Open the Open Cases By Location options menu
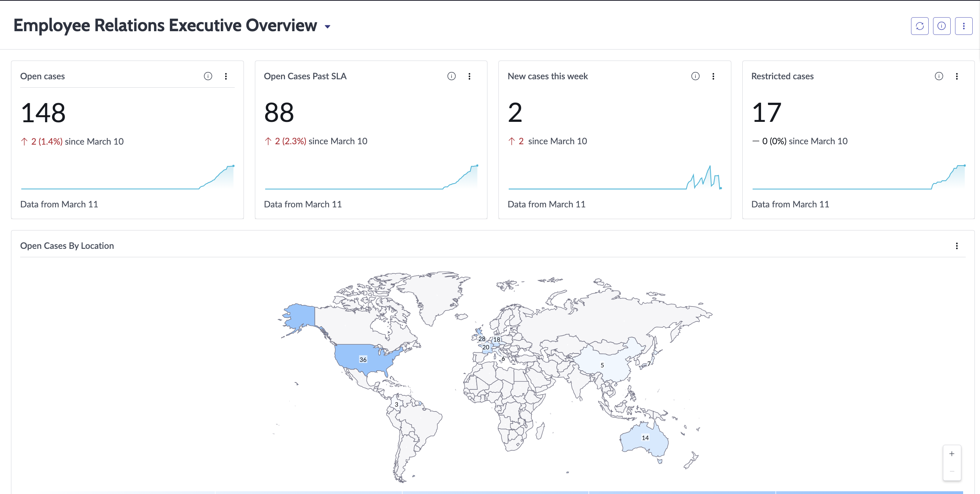This screenshot has width=980, height=494. point(957,246)
